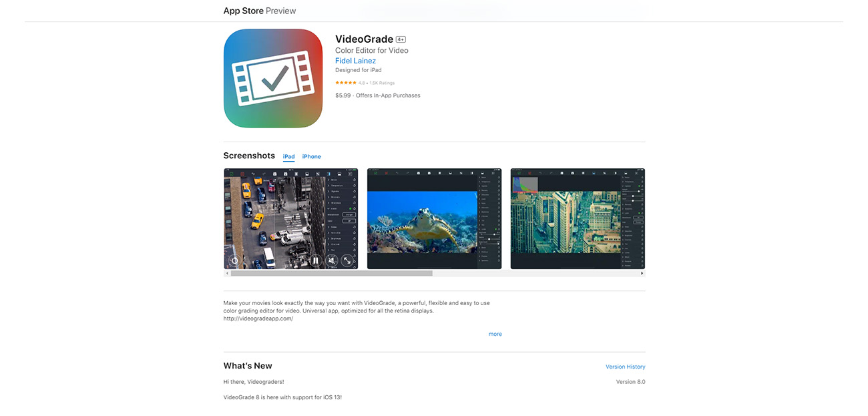Expand the description with the more link
This screenshot has width=868, height=416.
495,334
